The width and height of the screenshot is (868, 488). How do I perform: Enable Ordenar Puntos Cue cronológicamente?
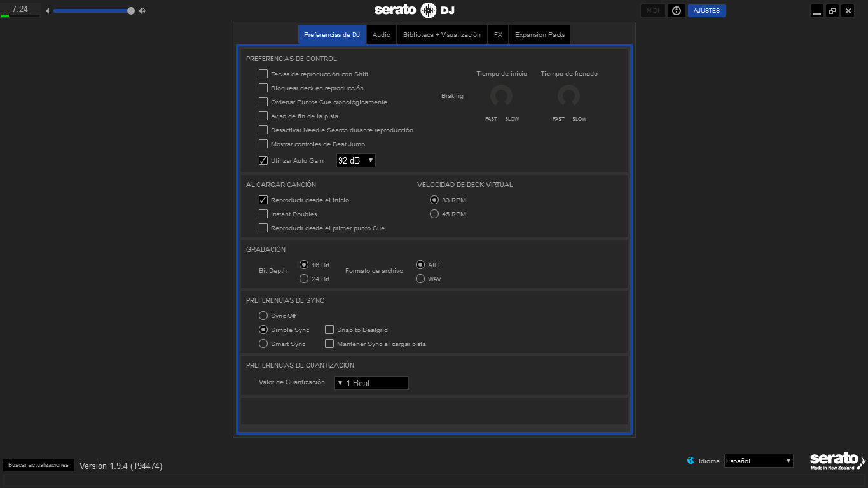click(263, 102)
